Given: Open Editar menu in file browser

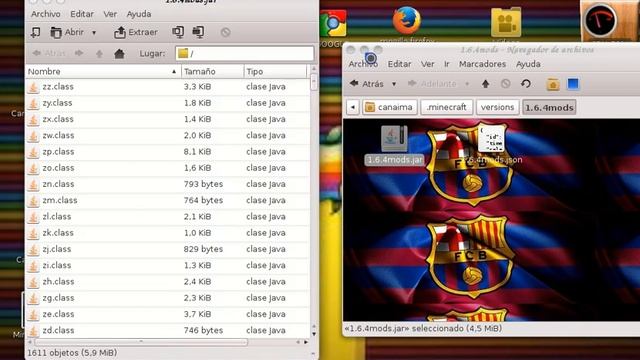Looking at the screenshot, I should click(x=399, y=64).
